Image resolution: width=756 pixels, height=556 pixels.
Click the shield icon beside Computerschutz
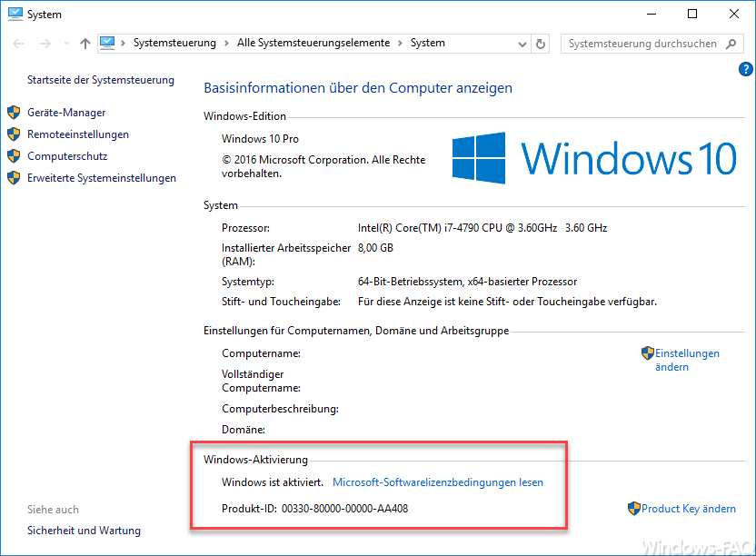(x=14, y=156)
